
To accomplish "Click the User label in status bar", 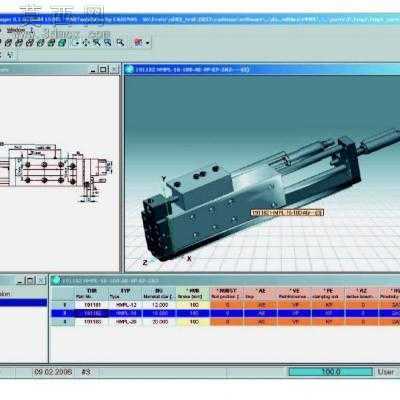I will (x=386, y=372).
